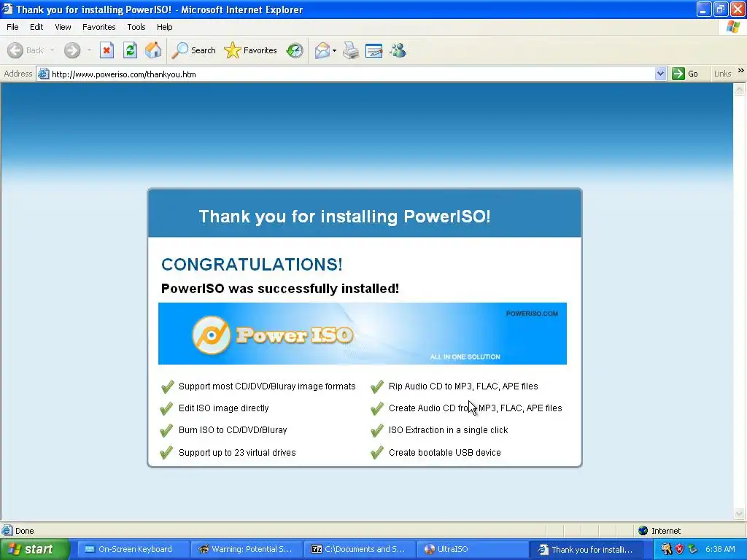Open the View menu
Screen dimensions: 747x560
[x=63, y=27]
